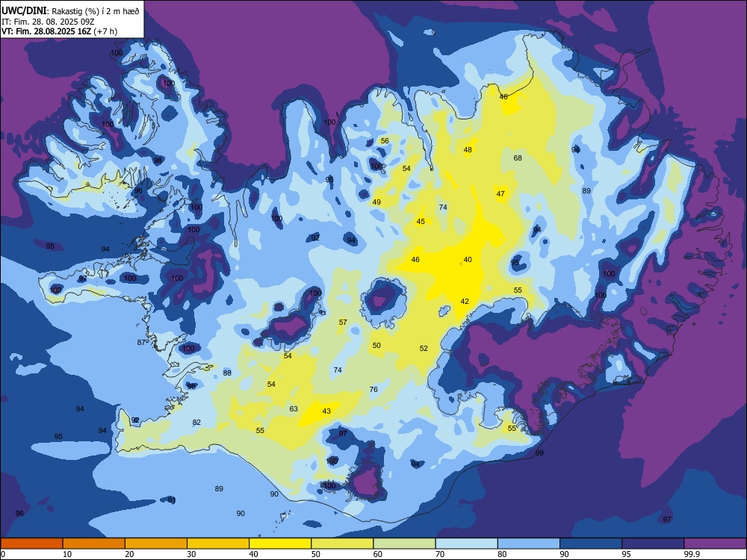Select the 50–60 pale yellow legend band
Image resolution: width=747 pixels, height=560 pixels.
342,544
